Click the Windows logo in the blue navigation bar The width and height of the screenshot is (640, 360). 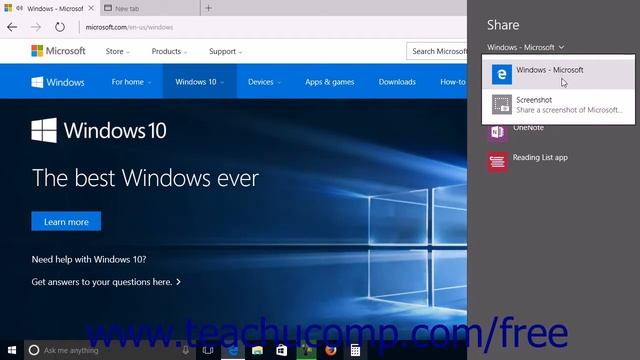[x=58, y=82]
